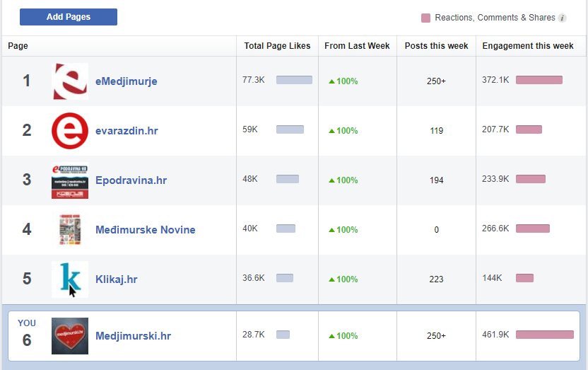Click the 100% growth indicator for eMedjimurje
The image size is (588, 370).
click(x=343, y=81)
